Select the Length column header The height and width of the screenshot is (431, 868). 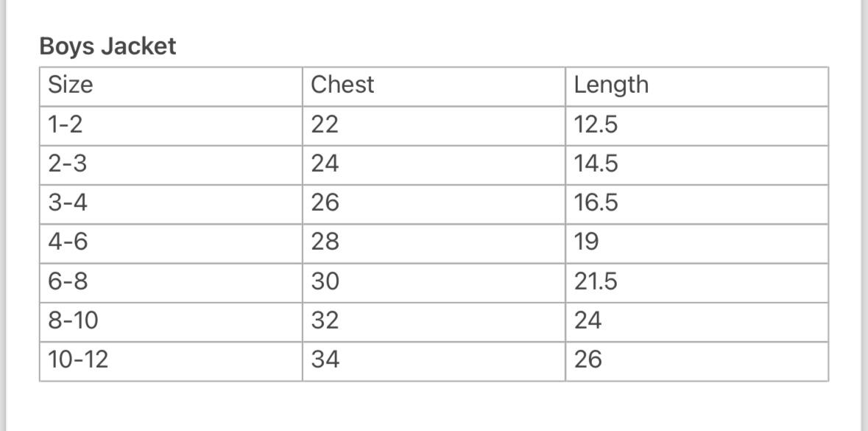coord(611,85)
